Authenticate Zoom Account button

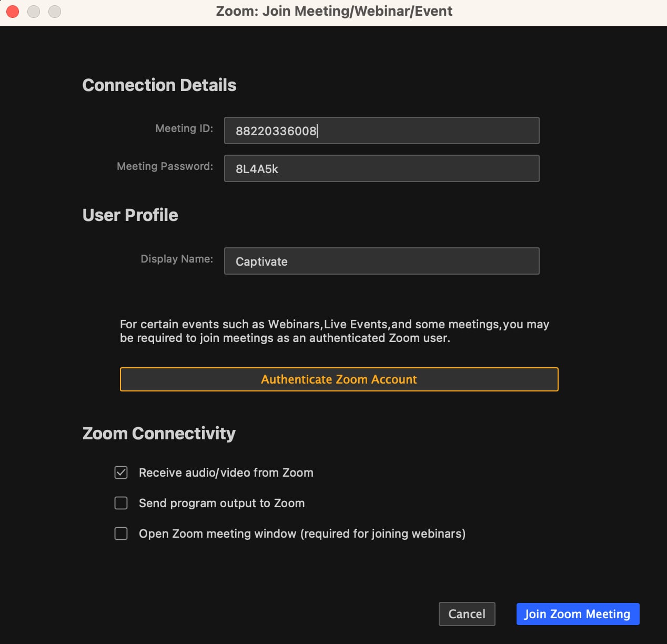point(339,379)
